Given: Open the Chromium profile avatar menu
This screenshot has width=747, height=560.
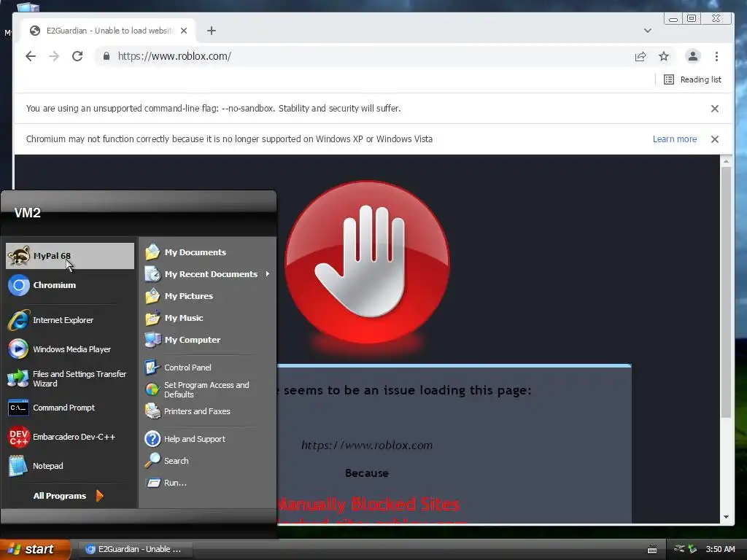Looking at the screenshot, I should click(x=693, y=56).
